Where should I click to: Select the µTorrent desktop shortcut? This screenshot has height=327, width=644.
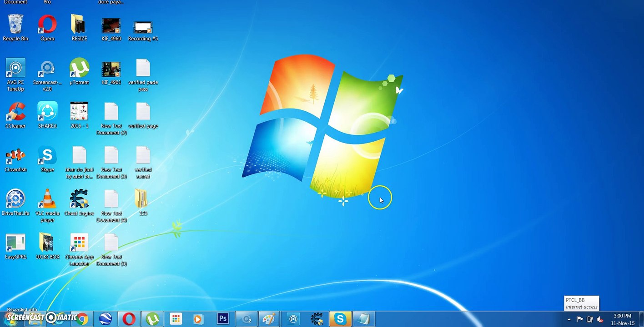(79, 71)
